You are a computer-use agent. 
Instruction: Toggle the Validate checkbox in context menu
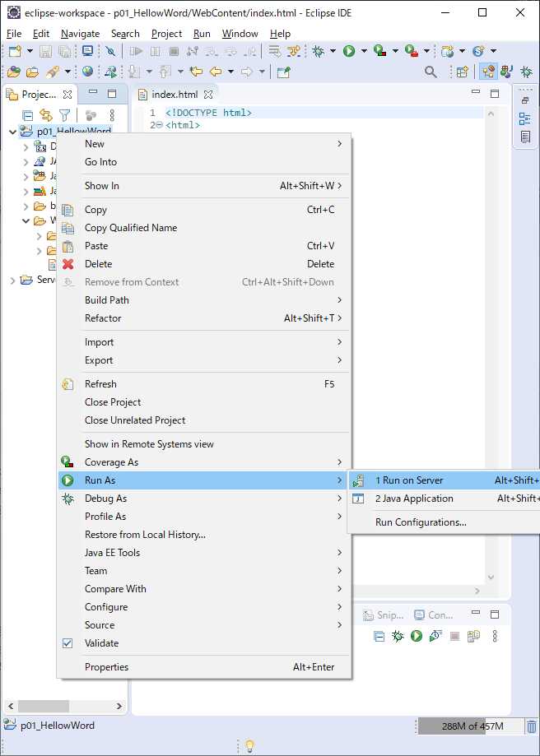click(x=67, y=643)
